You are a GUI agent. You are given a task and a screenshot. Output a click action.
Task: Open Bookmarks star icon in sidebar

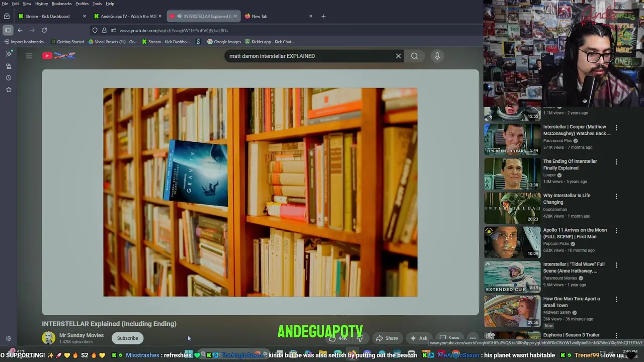pos(9,89)
